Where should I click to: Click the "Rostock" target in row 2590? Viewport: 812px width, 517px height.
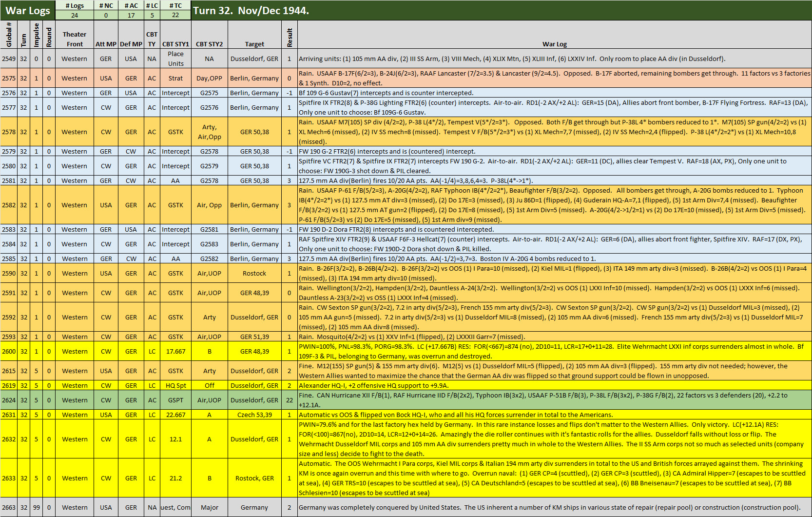254,273
